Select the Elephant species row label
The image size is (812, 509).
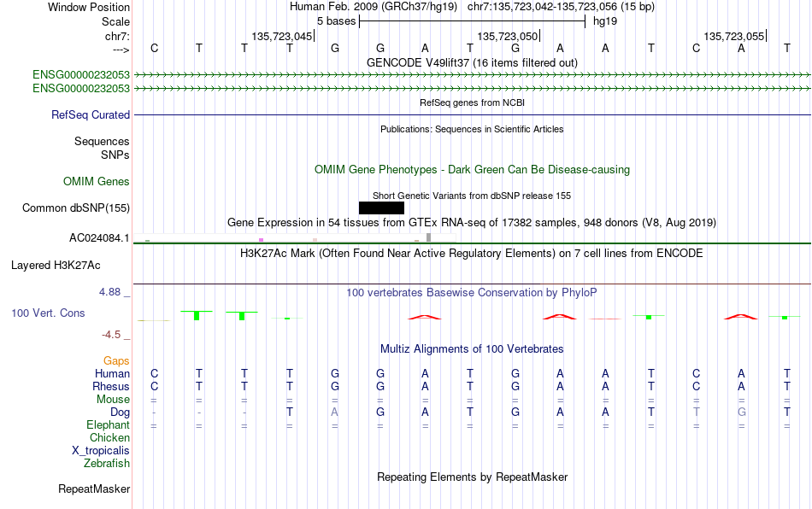(108, 424)
